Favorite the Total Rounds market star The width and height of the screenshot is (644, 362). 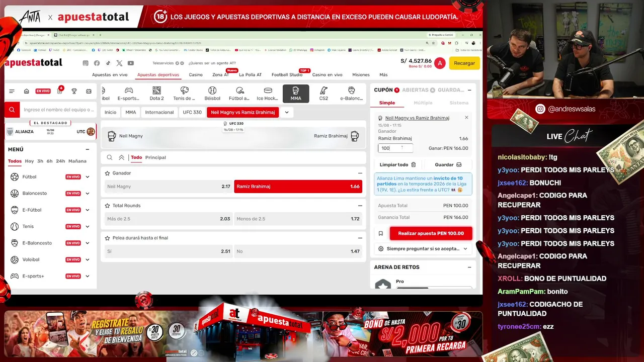[107, 206]
